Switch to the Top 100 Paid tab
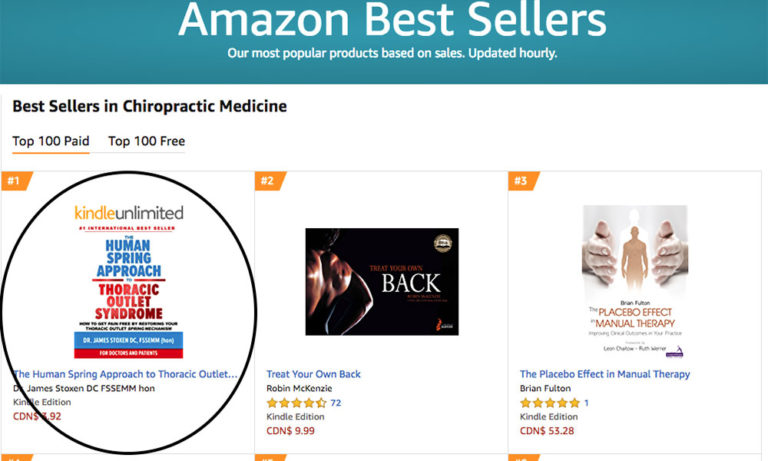Screen dimensions: 768x461 pos(51,142)
